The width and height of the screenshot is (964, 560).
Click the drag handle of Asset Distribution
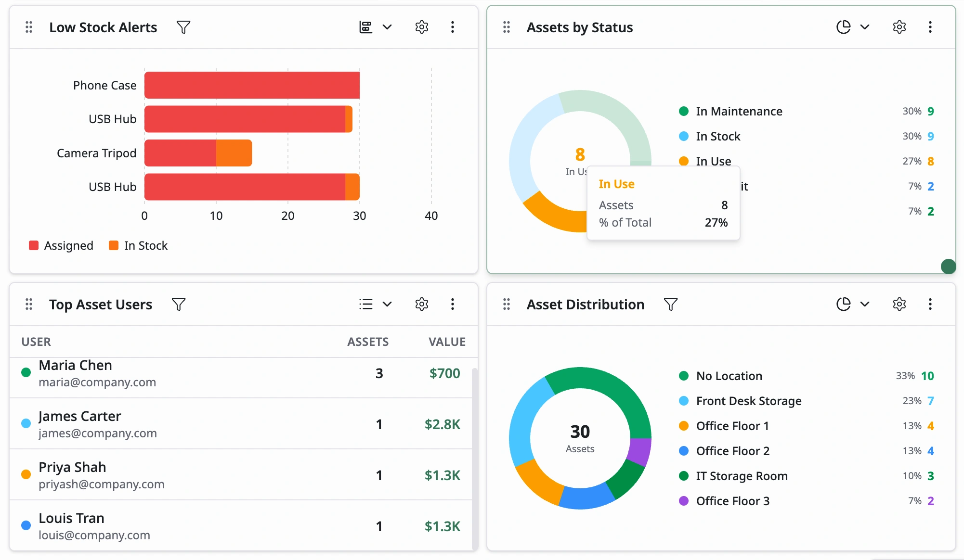tap(507, 305)
